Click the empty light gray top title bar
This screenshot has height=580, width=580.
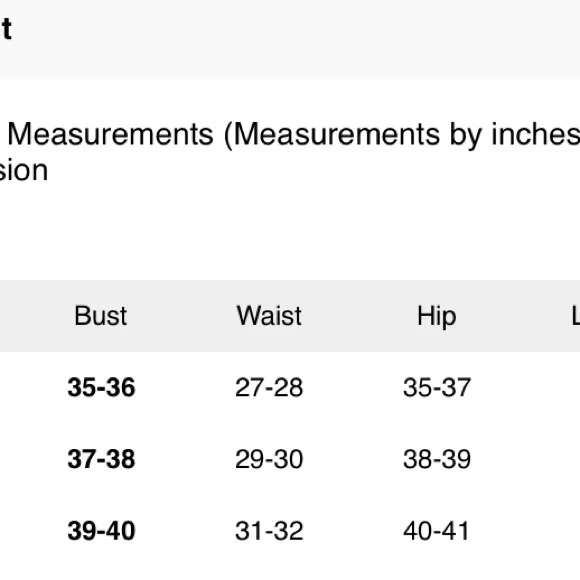pyautogui.click(x=290, y=38)
